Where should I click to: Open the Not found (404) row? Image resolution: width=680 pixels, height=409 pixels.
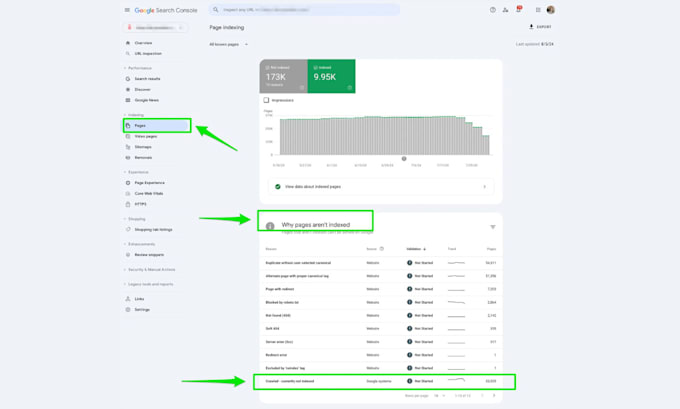click(381, 315)
